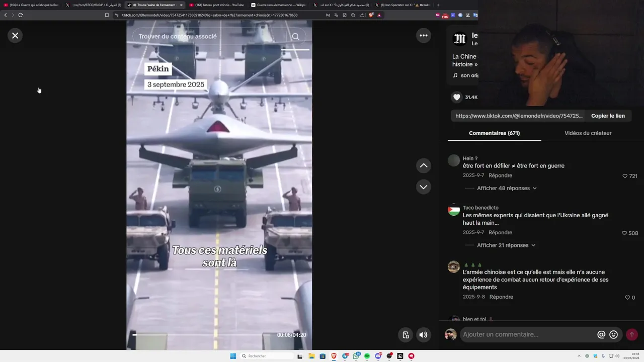Click the search magnifier icon on video
Viewport: 644px width, 362px height.
point(295,36)
